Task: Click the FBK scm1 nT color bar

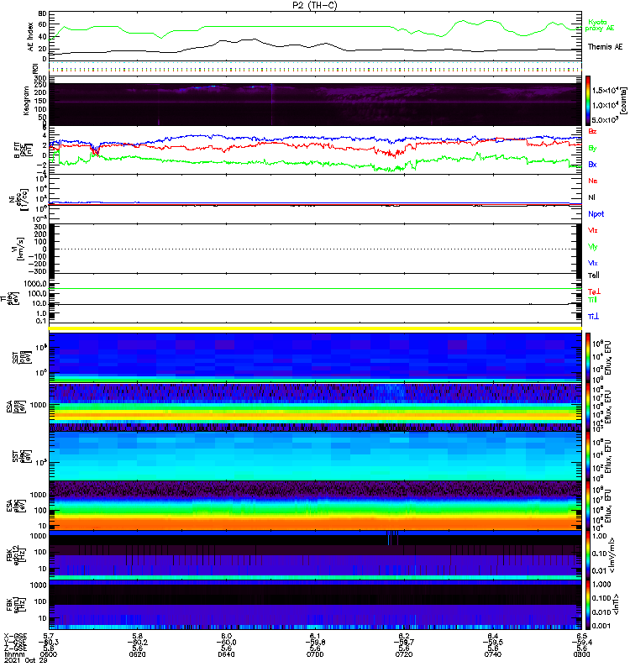Action: click(588, 604)
